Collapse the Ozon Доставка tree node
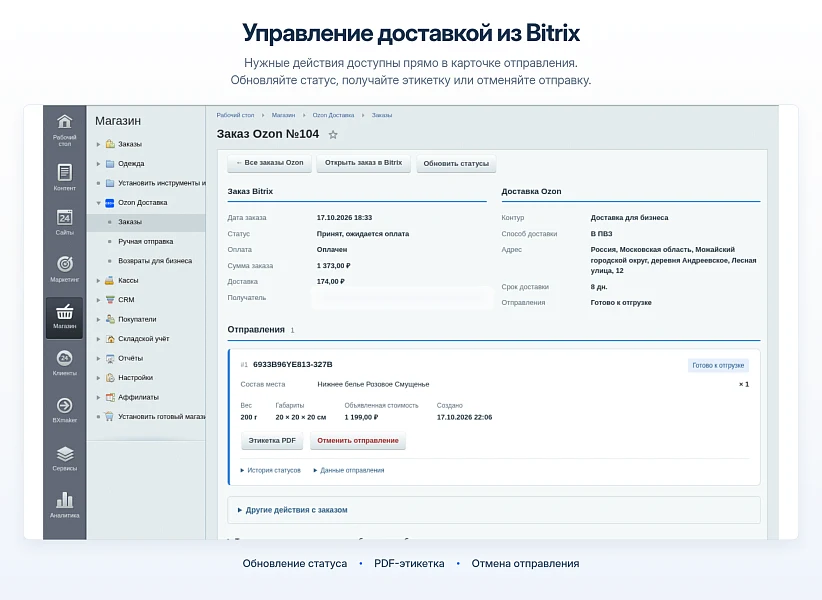This screenshot has height=600, width=822. point(99,203)
